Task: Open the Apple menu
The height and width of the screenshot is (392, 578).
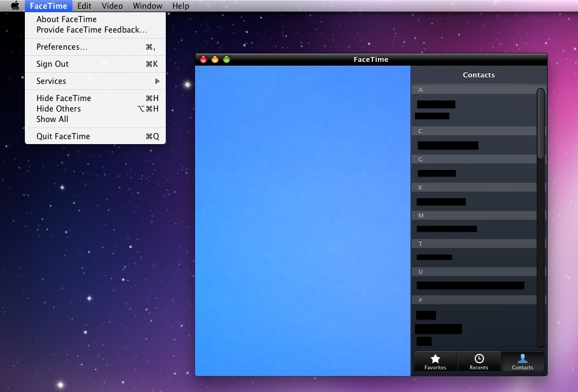Action: coord(15,6)
